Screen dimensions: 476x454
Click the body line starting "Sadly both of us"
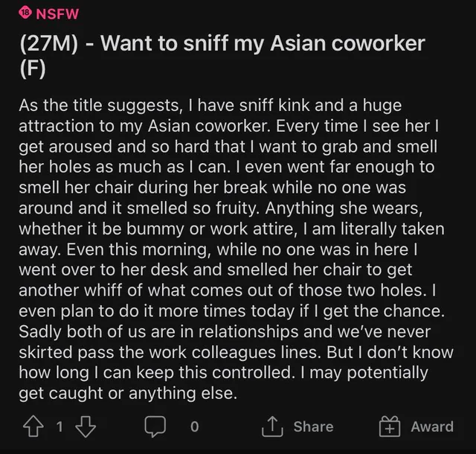pyautogui.click(x=225, y=331)
